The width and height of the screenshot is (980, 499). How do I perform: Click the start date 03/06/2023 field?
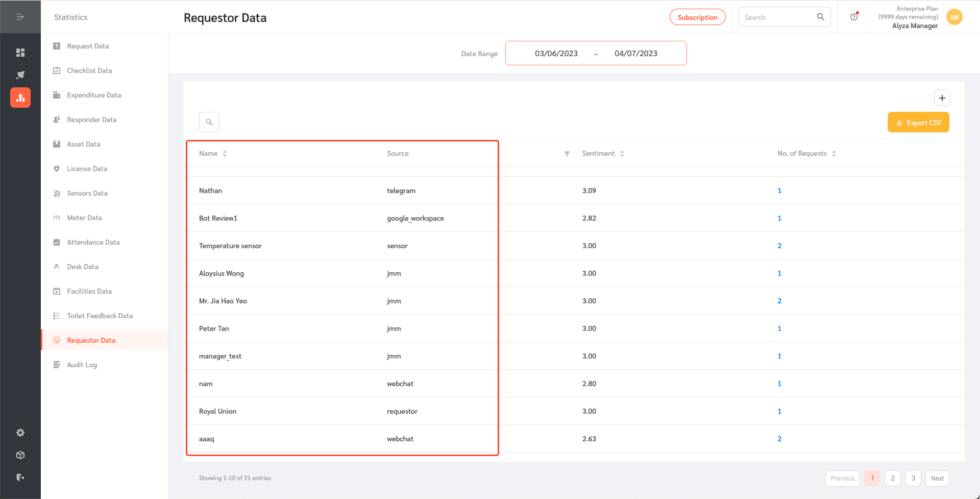556,53
